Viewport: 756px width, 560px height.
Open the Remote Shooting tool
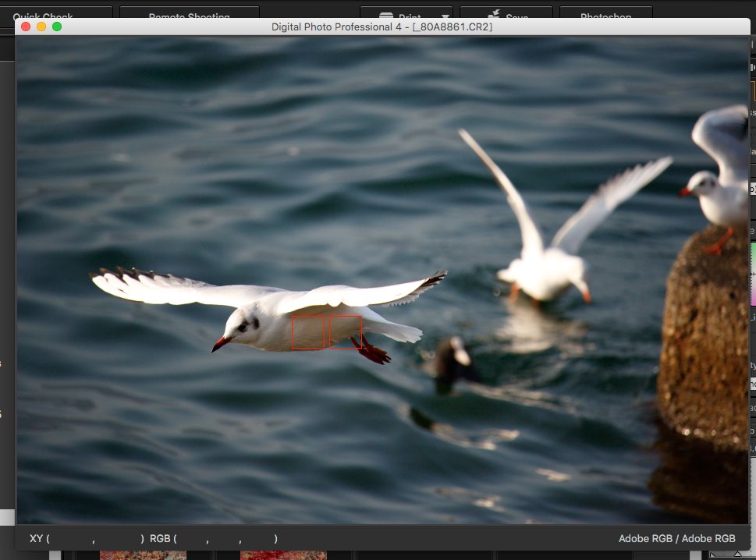(x=189, y=14)
